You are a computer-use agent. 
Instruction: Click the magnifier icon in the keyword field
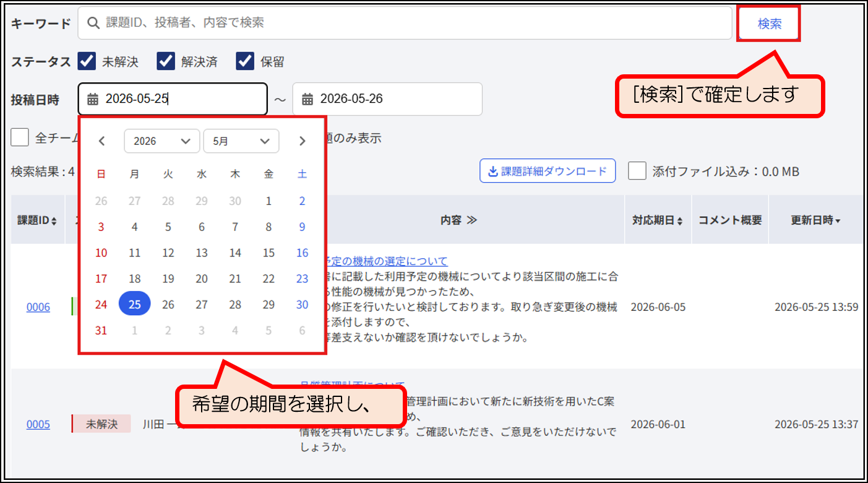[x=93, y=23]
